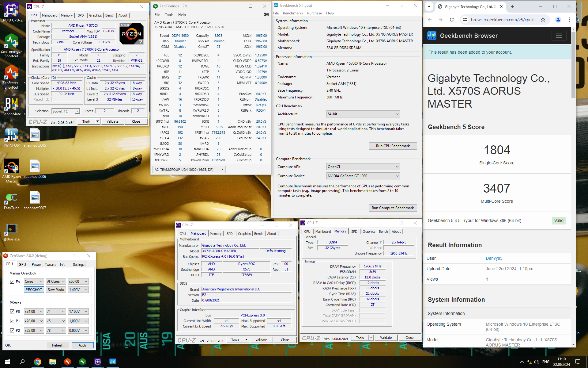
Task: Open 1,400V voltage dropdown
Action: [78, 289]
